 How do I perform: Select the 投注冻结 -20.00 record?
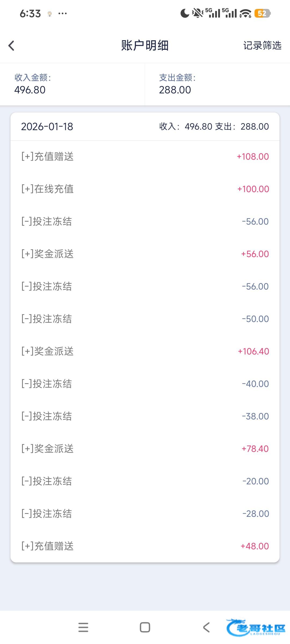[145, 481]
